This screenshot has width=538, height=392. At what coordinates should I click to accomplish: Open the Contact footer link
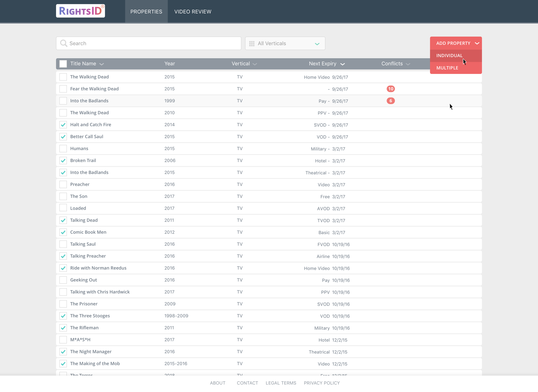[x=247, y=383]
